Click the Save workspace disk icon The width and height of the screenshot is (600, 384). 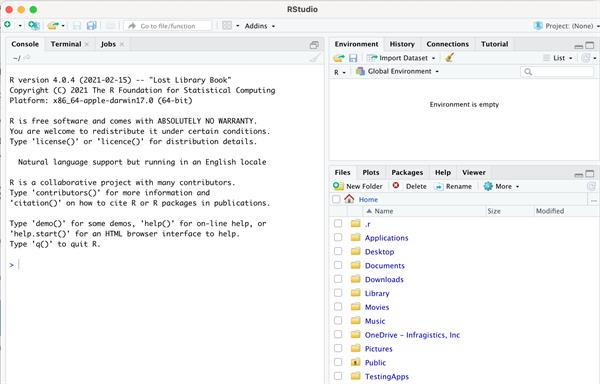click(353, 58)
